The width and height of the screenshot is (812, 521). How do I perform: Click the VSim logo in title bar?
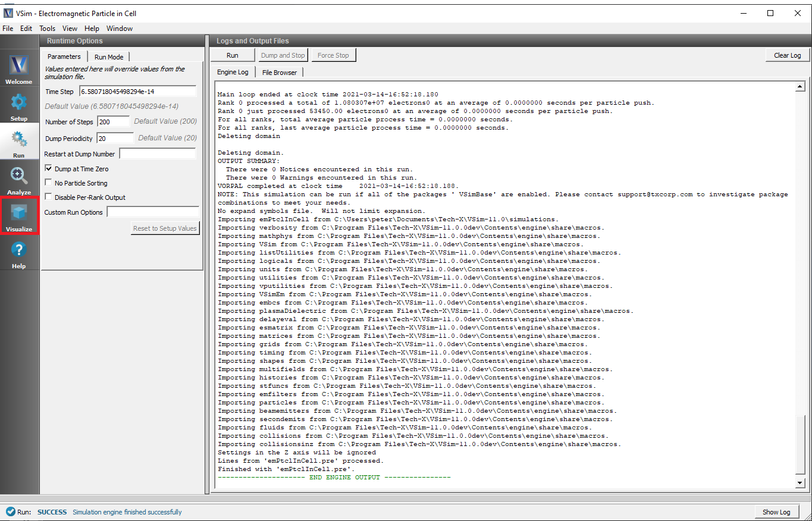tap(8, 13)
